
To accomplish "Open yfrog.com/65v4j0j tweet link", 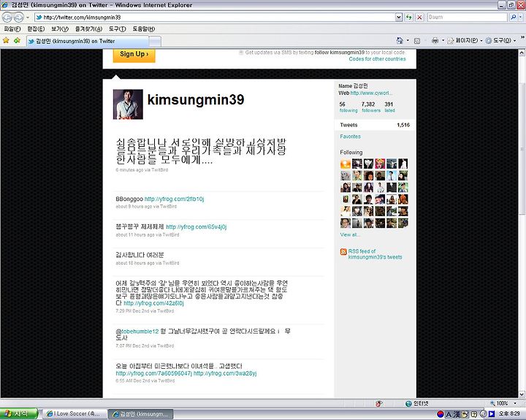I will click(x=197, y=226).
